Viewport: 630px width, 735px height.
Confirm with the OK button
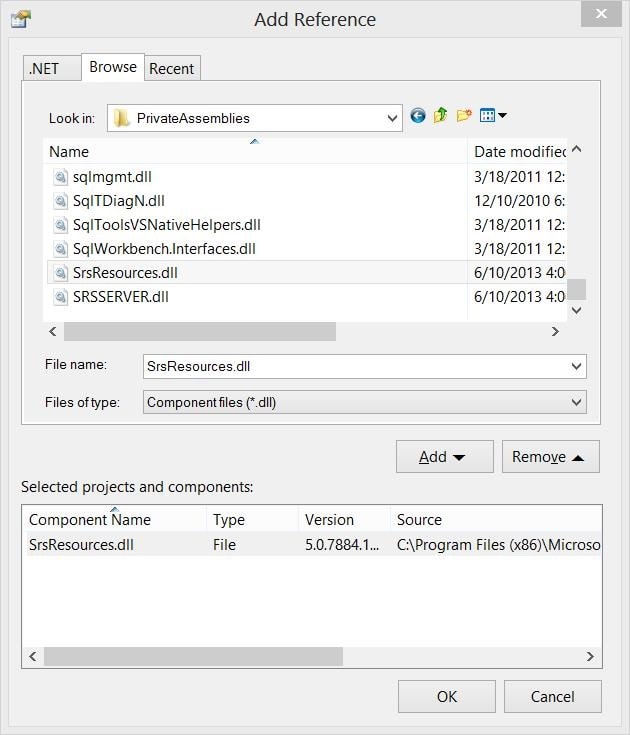[x=447, y=697]
